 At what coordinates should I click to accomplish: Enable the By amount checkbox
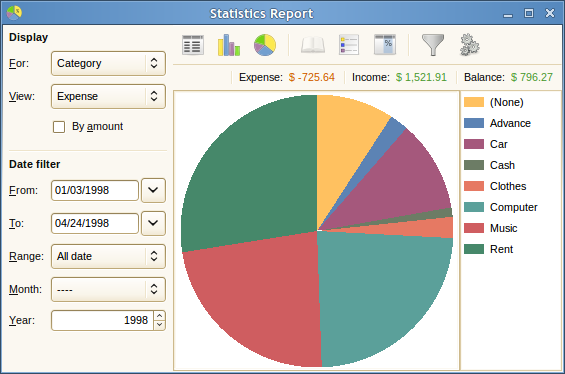[59, 127]
